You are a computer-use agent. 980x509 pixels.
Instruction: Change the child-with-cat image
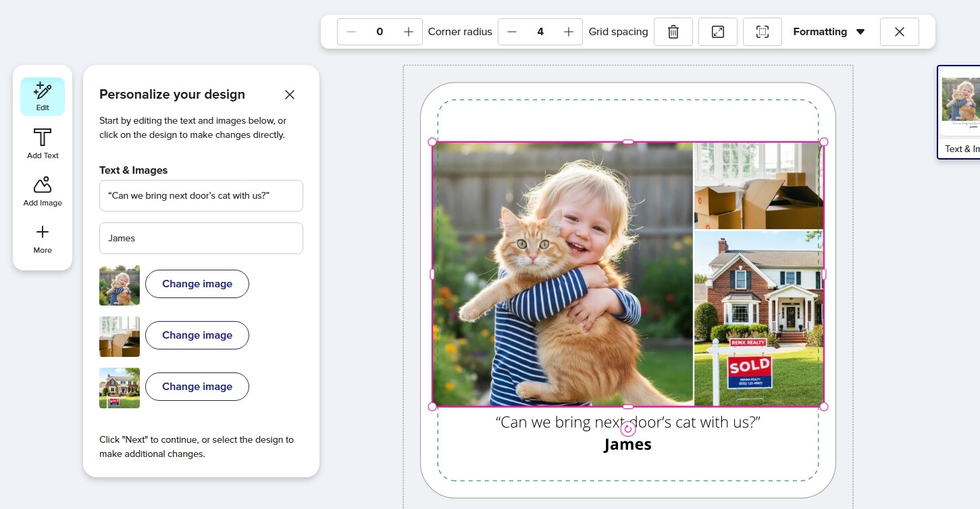point(197,284)
